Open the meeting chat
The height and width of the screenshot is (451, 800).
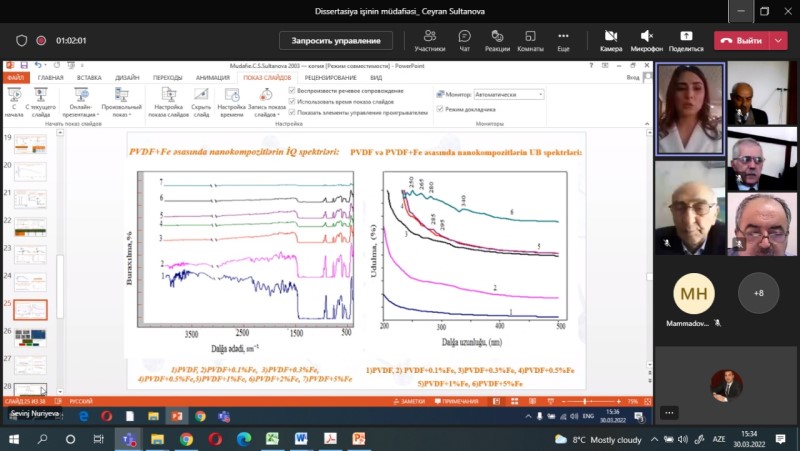464,40
